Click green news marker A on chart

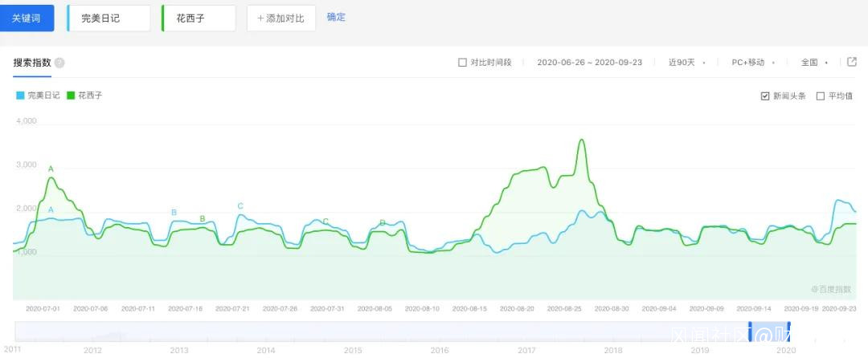point(51,169)
